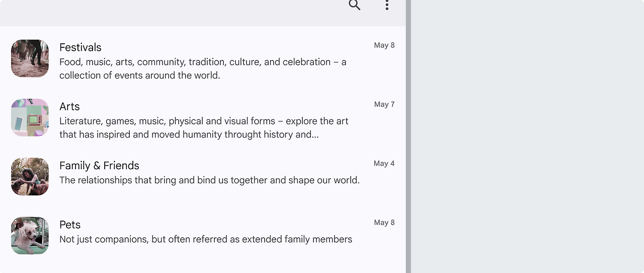
Task: Click the May 7 date on Arts
Action: [384, 104]
